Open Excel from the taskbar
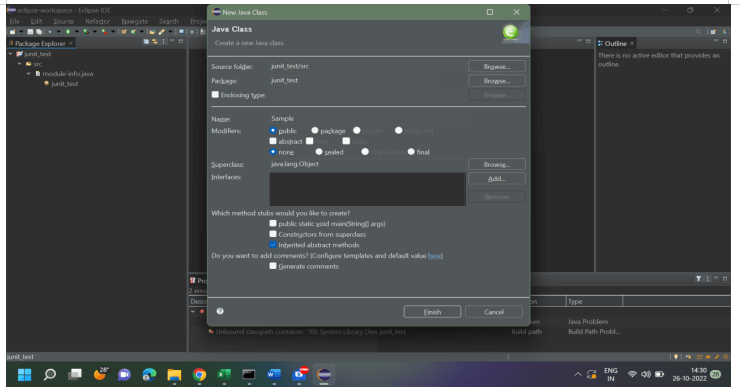 click(x=224, y=375)
